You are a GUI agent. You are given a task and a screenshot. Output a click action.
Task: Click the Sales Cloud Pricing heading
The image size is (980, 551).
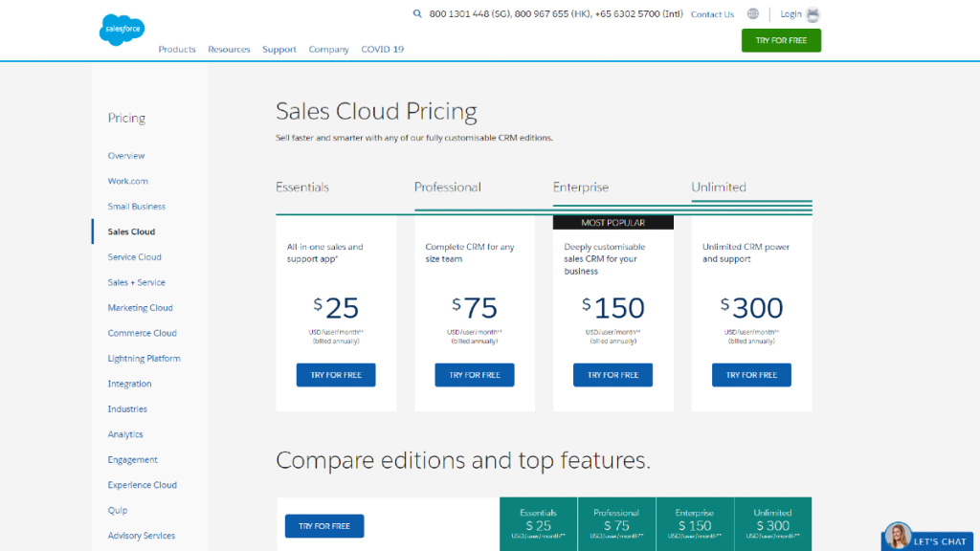pyautogui.click(x=376, y=111)
